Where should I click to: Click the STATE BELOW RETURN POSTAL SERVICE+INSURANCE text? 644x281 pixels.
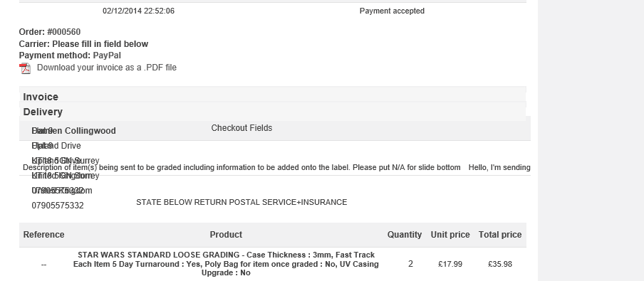tap(241, 202)
